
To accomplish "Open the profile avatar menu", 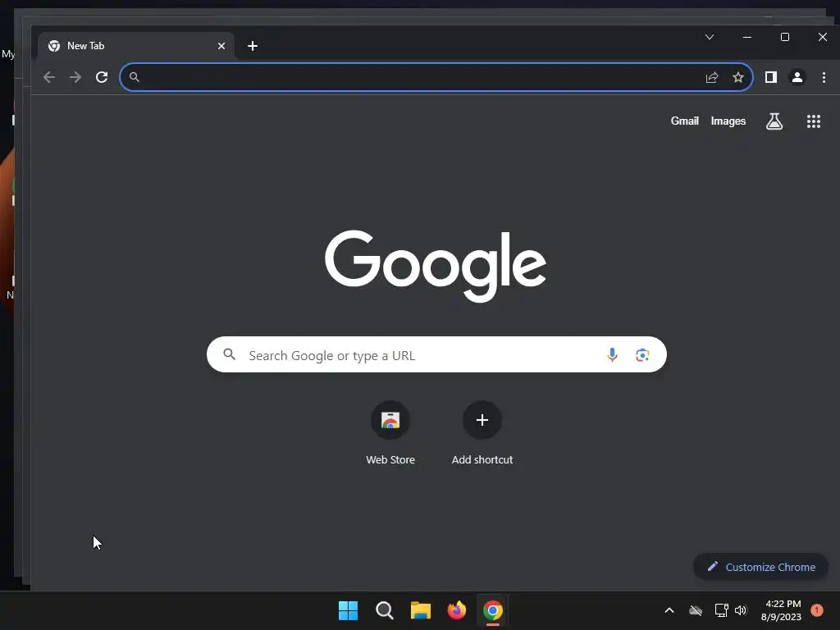I will [x=797, y=77].
